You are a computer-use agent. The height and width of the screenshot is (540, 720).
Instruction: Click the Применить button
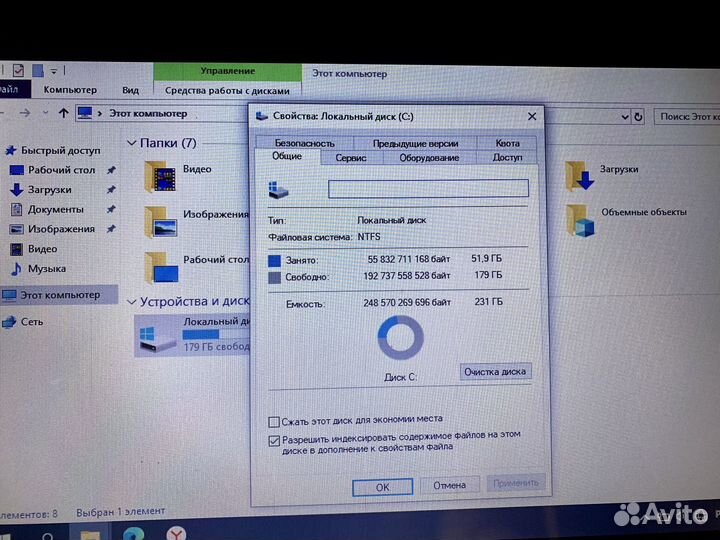coord(516,483)
